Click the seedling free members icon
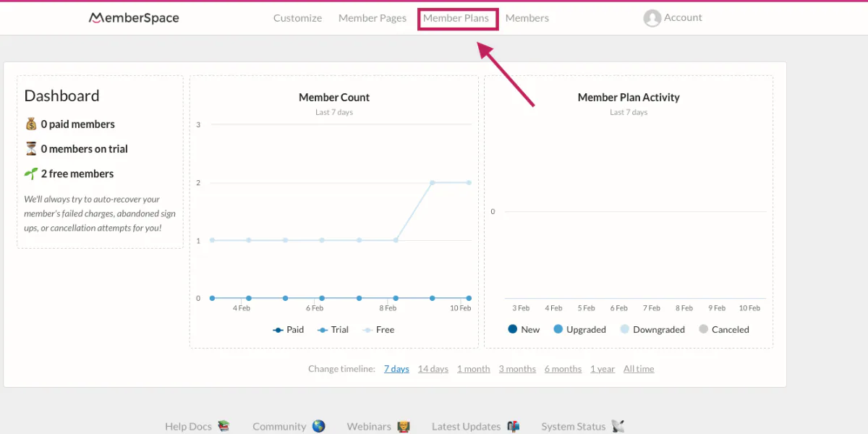The height and width of the screenshot is (434, 868). [31, 174]
